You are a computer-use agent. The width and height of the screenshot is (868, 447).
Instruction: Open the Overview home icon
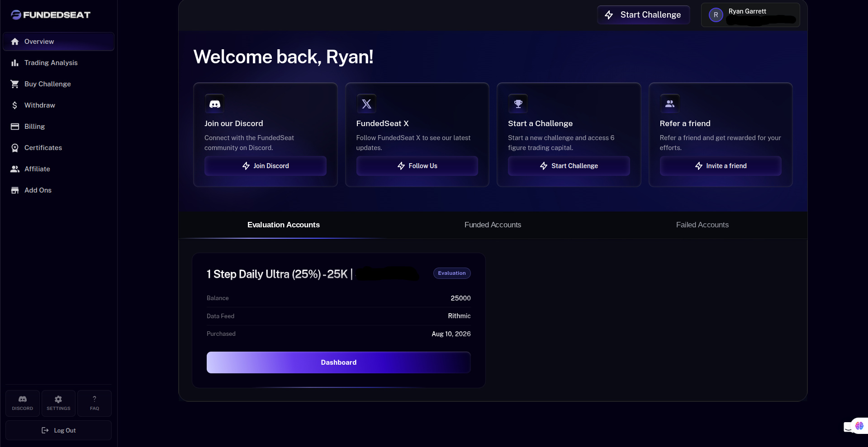(x=15, y=42)
